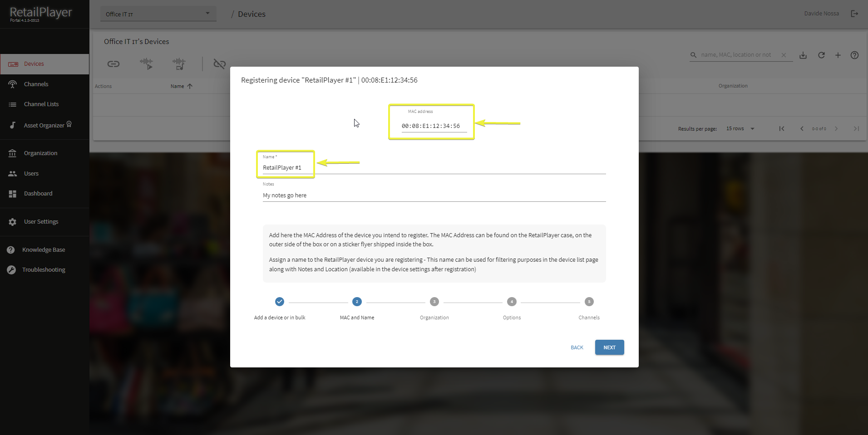The width and height of the screenshot is (868, 435).
Task: Expand the 15 rows per page dropdown
Action: coord(740,129)
